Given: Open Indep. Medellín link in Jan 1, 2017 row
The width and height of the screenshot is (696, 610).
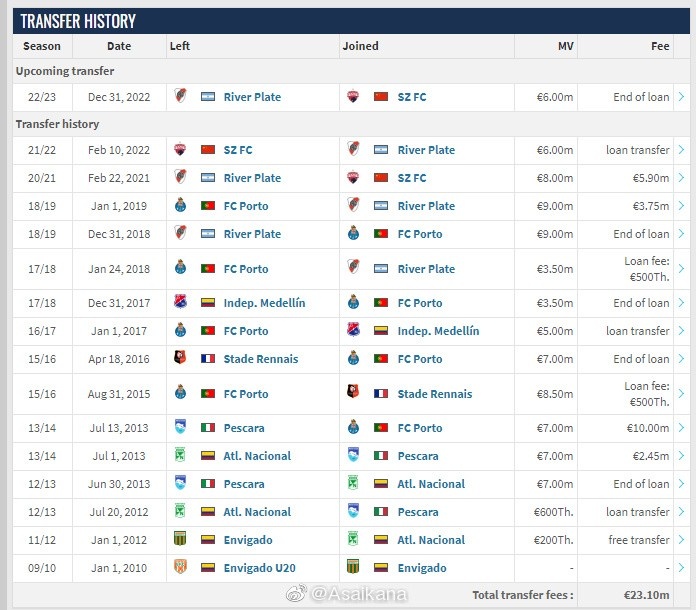Looking at the screenshot, I should 438,331.
